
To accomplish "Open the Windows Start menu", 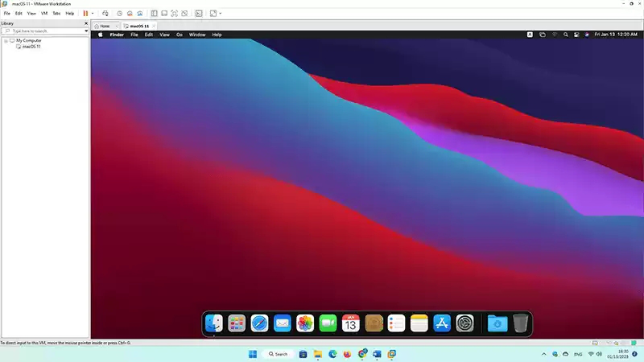I will 253,354.
